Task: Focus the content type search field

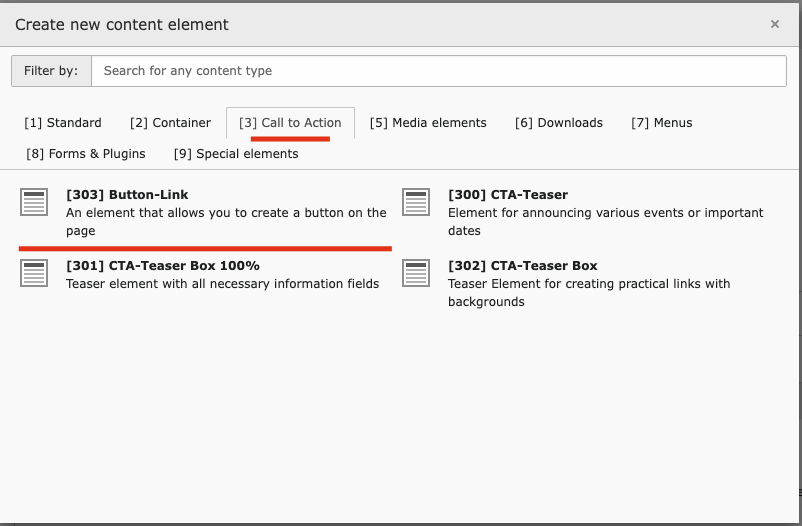Action: coord(438,71)
